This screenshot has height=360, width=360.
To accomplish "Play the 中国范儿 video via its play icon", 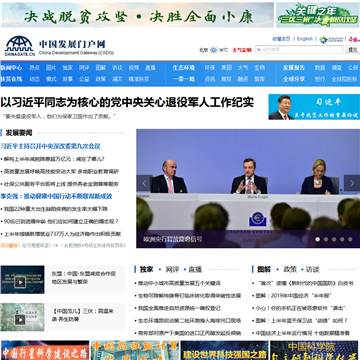I will point(20,320).
